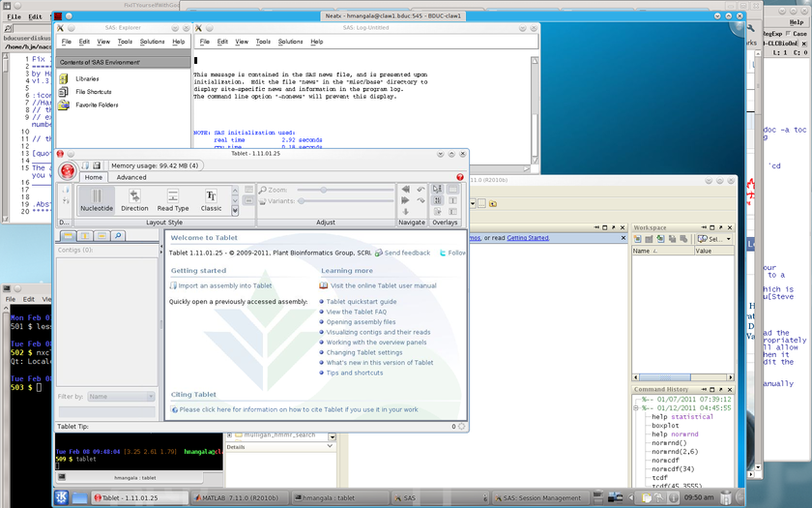Click Import an assembly into Tablet link
The height and width of the screenshot is (508, 812).
pos(224,285)
